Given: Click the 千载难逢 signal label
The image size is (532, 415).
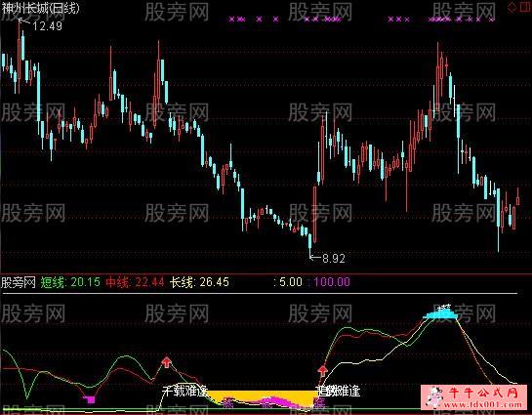Looking at the screenshot, I should [184, 392].
